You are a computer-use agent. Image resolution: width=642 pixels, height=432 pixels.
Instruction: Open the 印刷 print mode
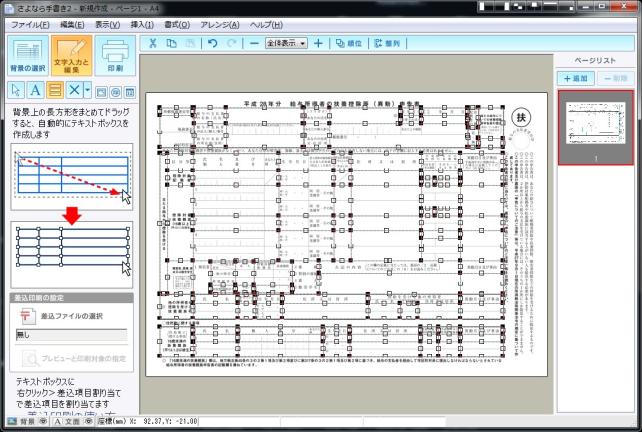(115, 56)
